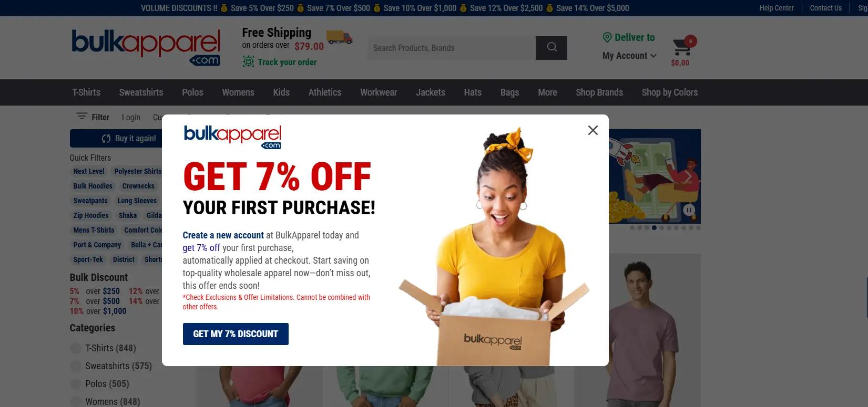Viewport: 868px width, 407px height.
Task: Select the T-Shirts (848) category checkbox
Action: click(76, 348)
